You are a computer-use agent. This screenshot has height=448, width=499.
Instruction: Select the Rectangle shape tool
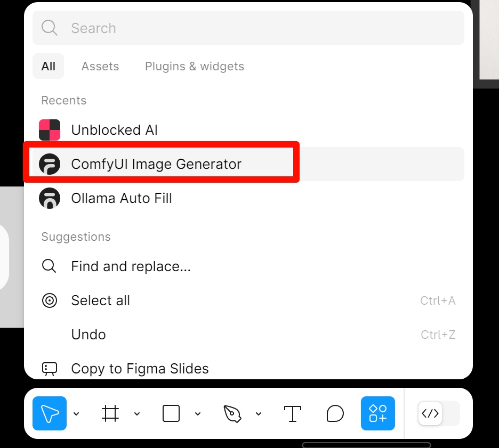click(171, 413)
